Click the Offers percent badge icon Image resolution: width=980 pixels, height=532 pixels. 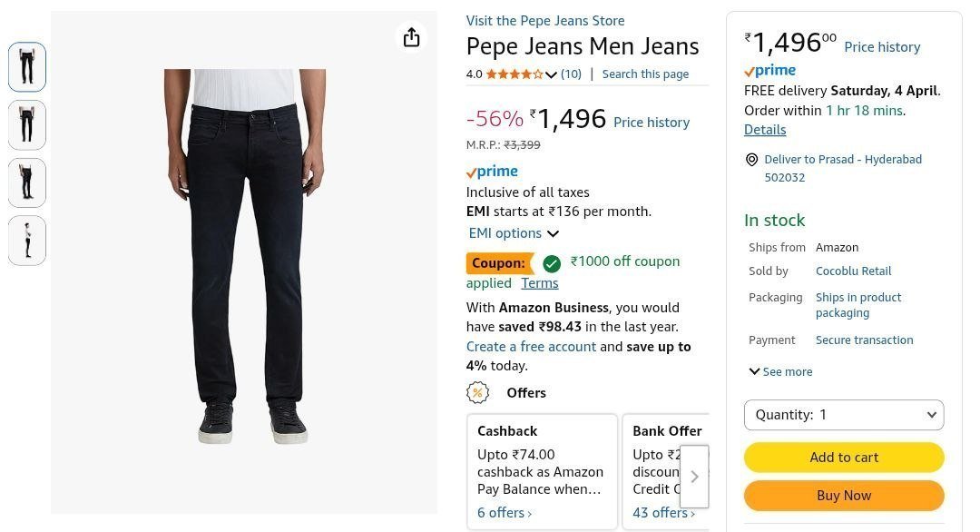477,393
